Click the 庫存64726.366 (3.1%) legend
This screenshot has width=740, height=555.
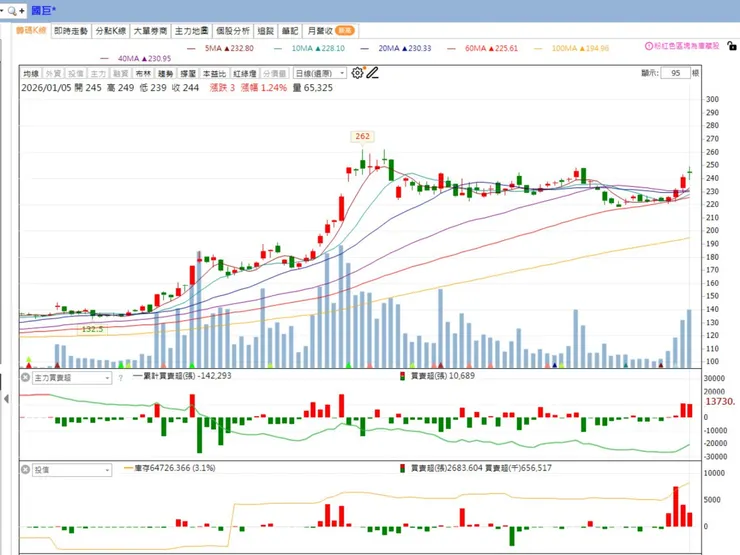click(x=170, y=468)
